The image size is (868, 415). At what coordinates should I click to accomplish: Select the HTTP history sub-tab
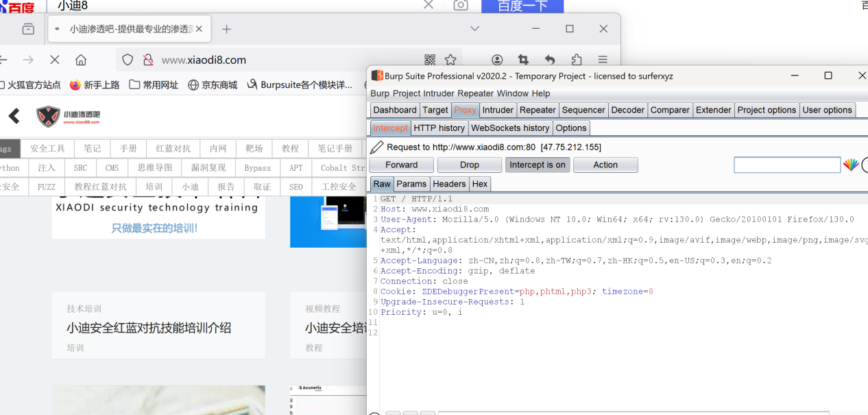(439, 128)
